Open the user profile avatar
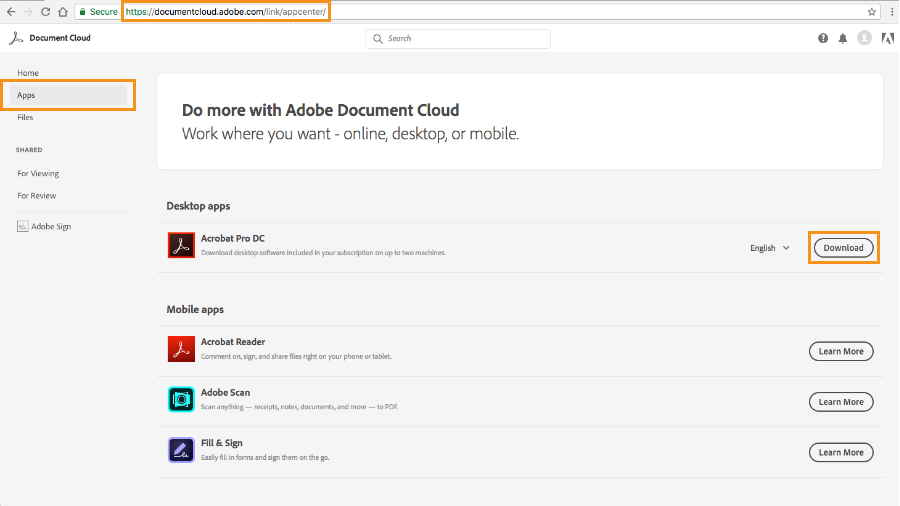 coord(864,38)
